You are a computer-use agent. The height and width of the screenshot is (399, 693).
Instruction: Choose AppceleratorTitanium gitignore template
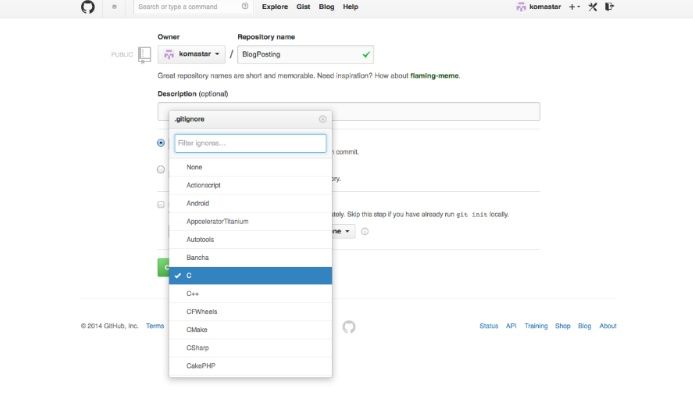click(250, 221)
